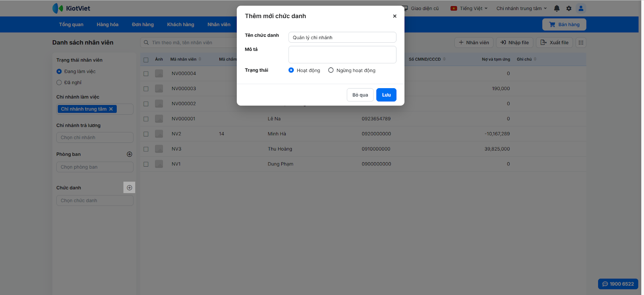Screen dimensions: 644x295
Task: Sort by Số CMND/CCCD column arrows
Action: pos(444,59)
